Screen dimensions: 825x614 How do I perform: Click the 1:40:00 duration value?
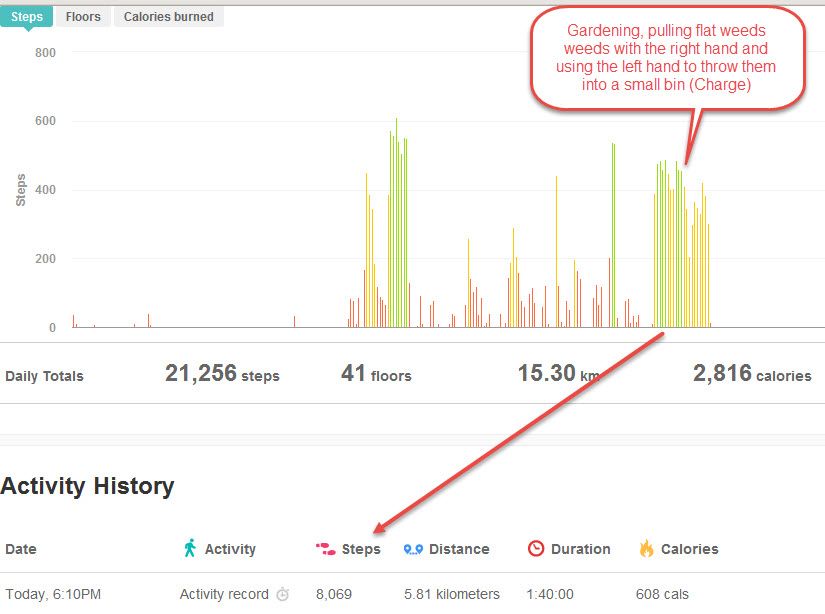[550, 594]
